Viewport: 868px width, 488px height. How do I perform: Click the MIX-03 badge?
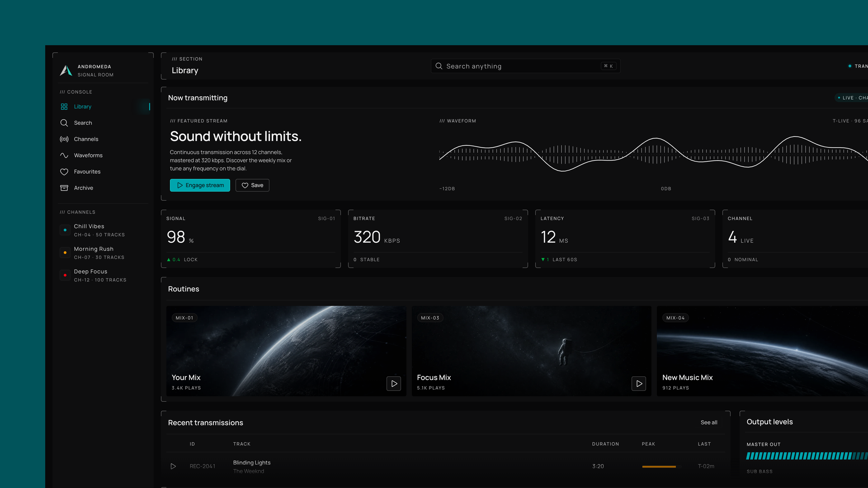coord(430,318)
